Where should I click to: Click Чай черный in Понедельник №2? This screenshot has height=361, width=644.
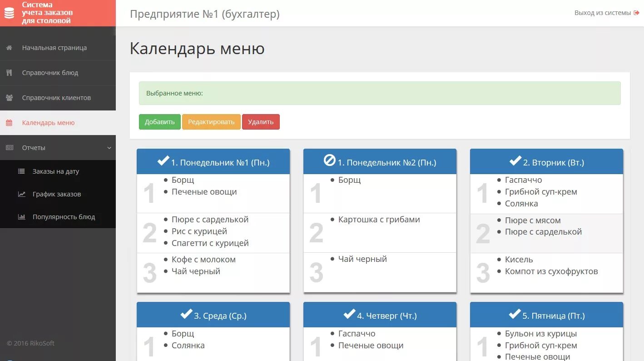point(362,259)
